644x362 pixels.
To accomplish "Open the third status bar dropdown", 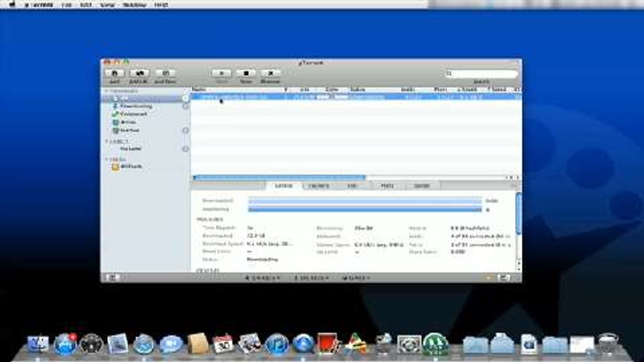I will (x=356, y=278).
